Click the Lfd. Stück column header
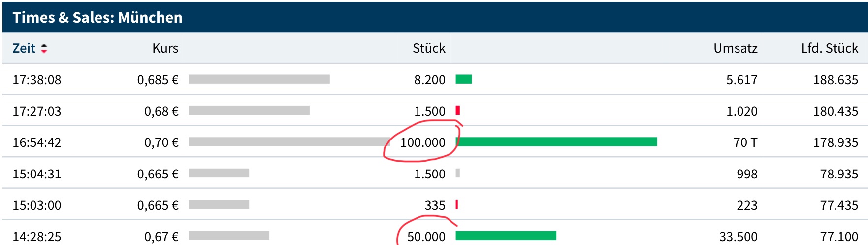 pos(829,48)
